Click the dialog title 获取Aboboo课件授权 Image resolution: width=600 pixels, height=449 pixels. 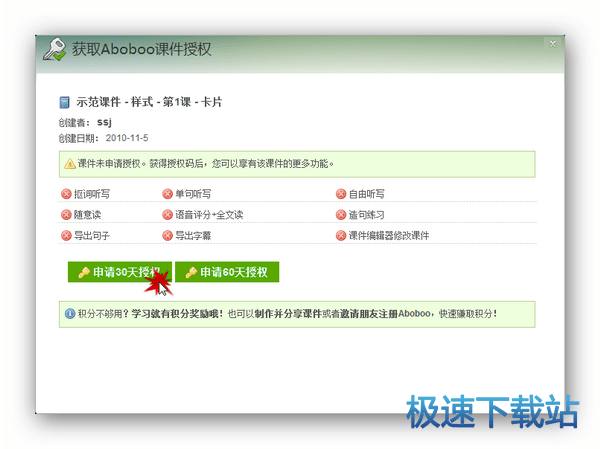142,49
